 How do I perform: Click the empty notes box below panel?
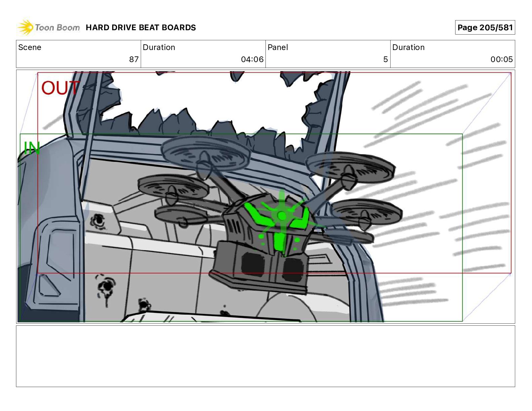coord(265,356)
